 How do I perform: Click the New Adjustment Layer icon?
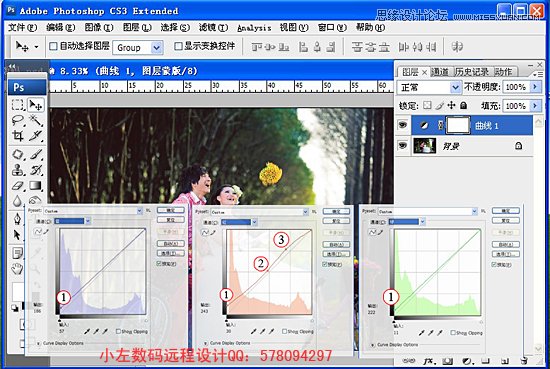[x=467, y=361]
